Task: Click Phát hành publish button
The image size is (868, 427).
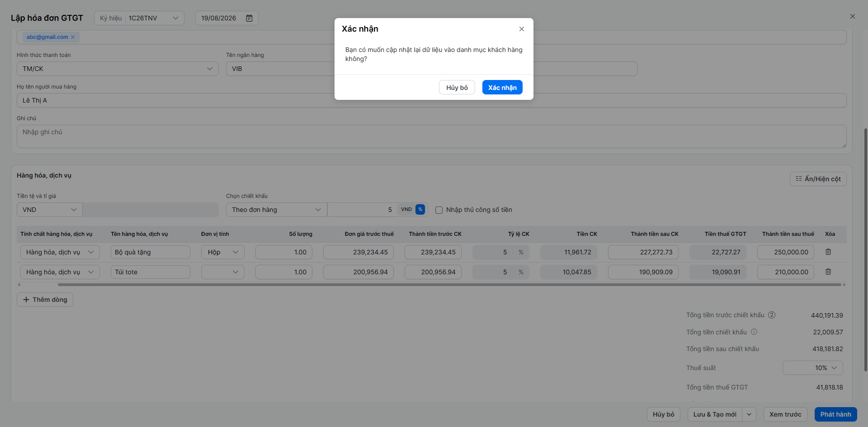Action: (835, 414)
